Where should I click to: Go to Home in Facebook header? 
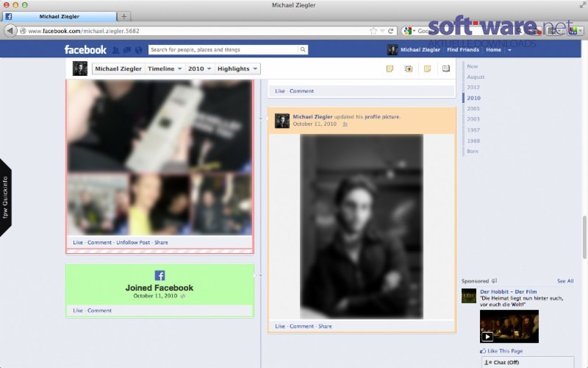(493, 49)
